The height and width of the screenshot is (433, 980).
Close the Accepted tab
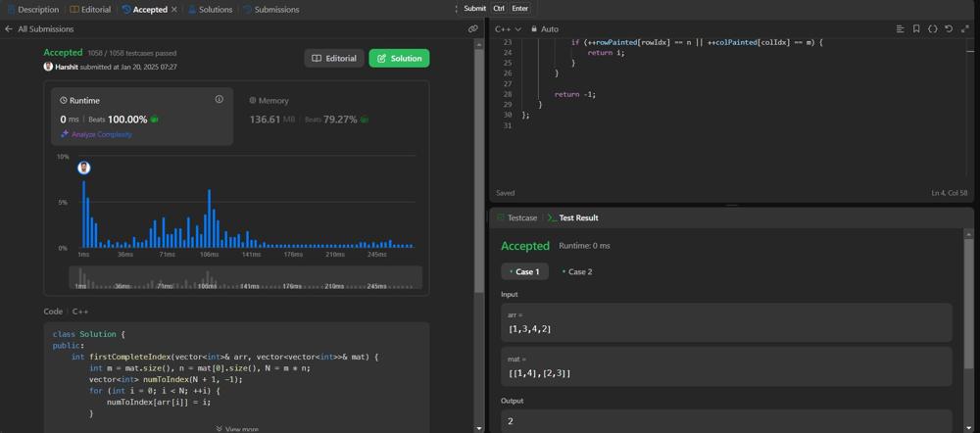[174, 10]
